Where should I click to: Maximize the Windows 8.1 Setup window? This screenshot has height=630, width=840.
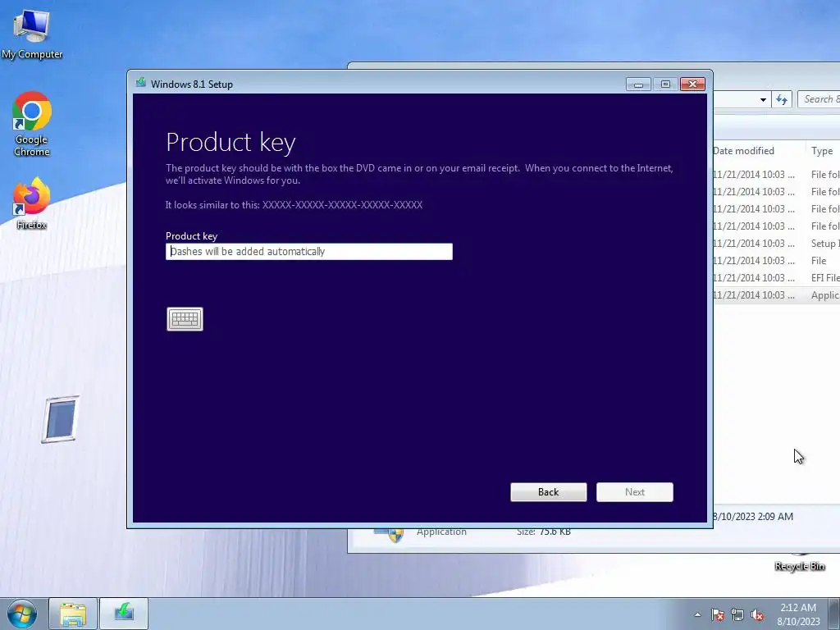(665, 84)
